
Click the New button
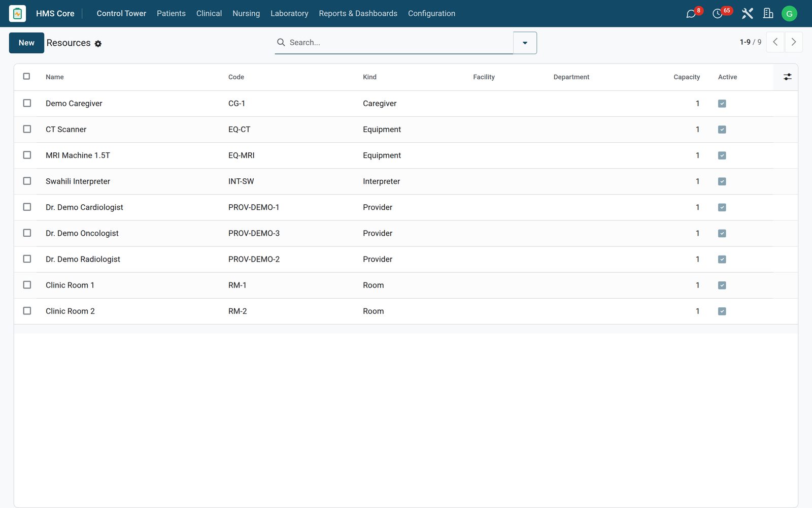(x=26, y=43)
